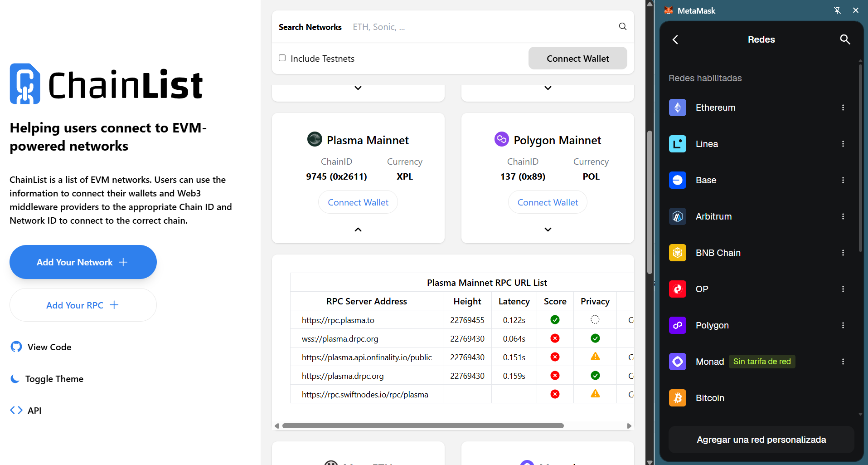This screenshot has width=868, height=465.
Task: Expand the card above Plasma Mainnet
Action: click(x=358, y=88)
